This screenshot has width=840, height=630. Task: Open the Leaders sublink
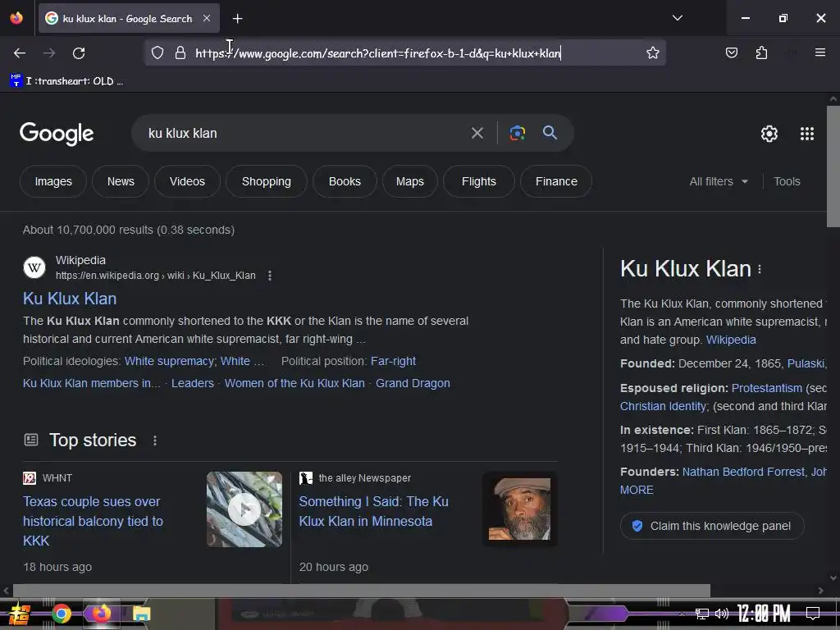coord(192,383)
